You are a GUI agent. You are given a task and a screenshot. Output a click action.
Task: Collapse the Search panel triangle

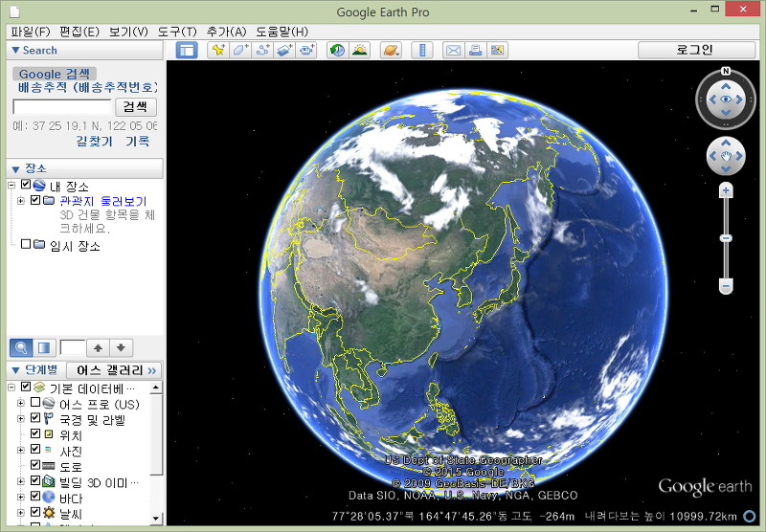click(15, 50)
